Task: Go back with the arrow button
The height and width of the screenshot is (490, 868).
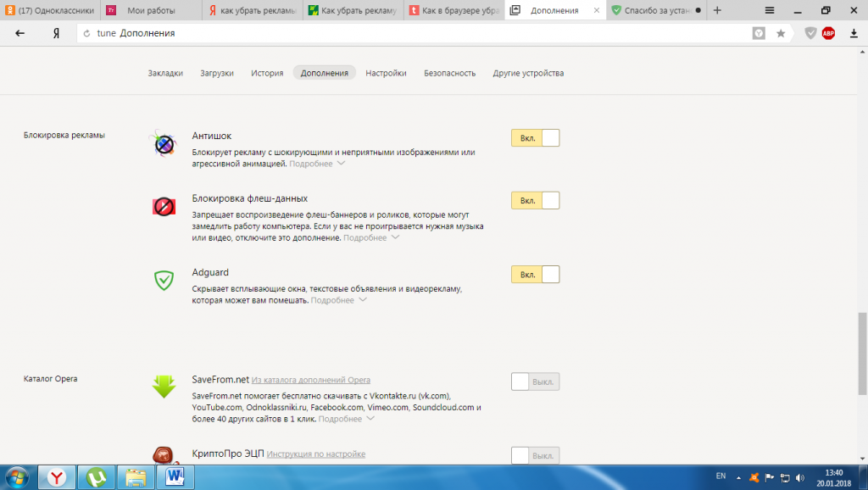Action: (20, 33)
